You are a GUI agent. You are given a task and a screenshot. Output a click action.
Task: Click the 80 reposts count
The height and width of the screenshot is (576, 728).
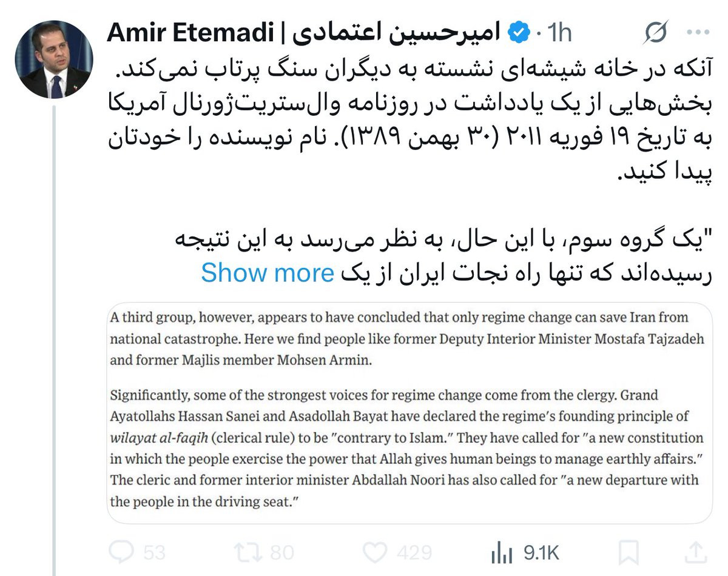(281, 552)
